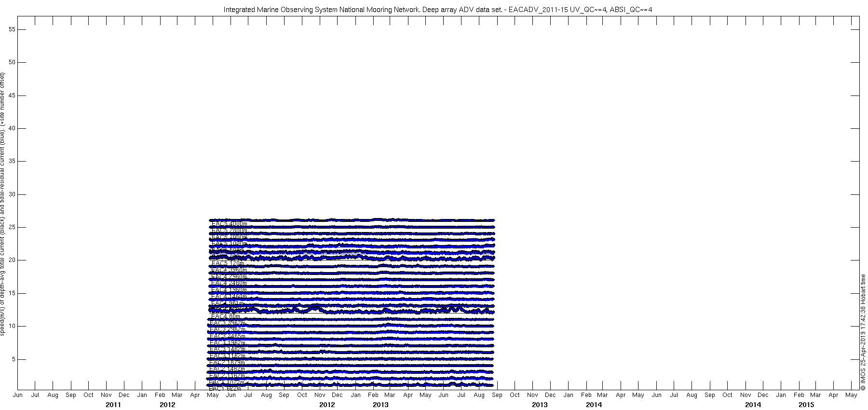Click the 2011 year label on x-axis
This screenshot has width=868, height=410.
(x=113, y=405)
